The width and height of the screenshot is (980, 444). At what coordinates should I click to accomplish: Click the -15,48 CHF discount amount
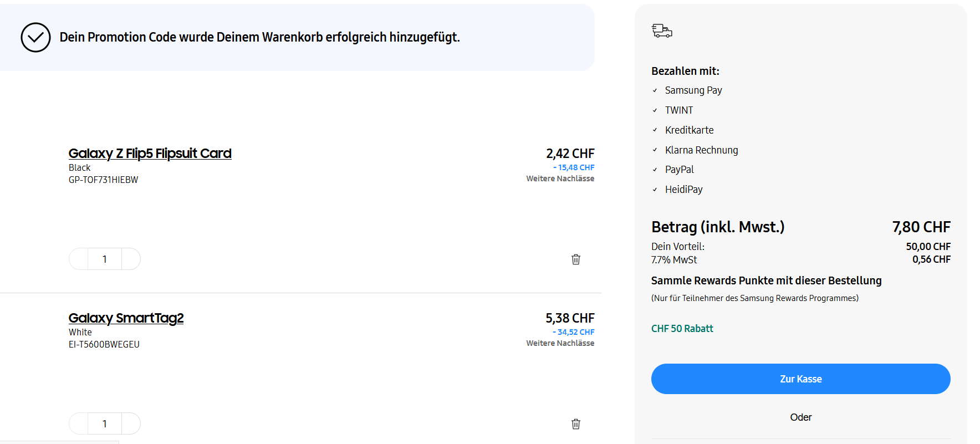[x=574, y=167]
